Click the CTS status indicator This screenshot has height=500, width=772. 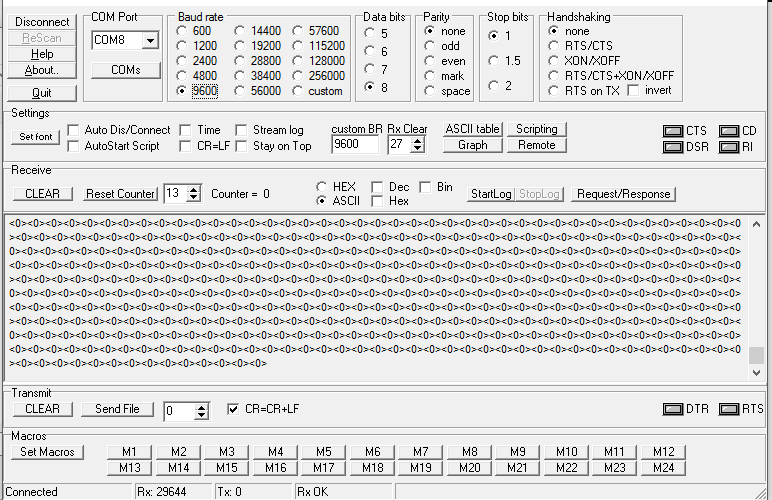coord(673,131)
